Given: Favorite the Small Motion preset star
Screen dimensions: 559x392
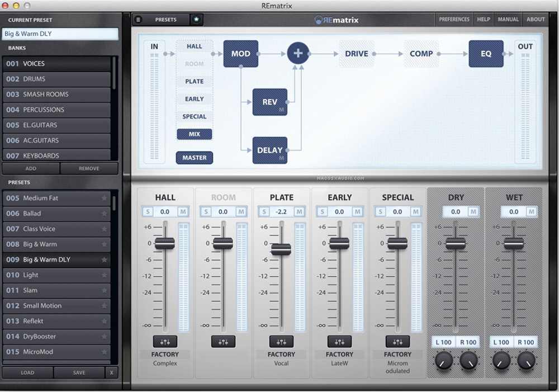Looking at the screenshot, I should pos(104,306).
